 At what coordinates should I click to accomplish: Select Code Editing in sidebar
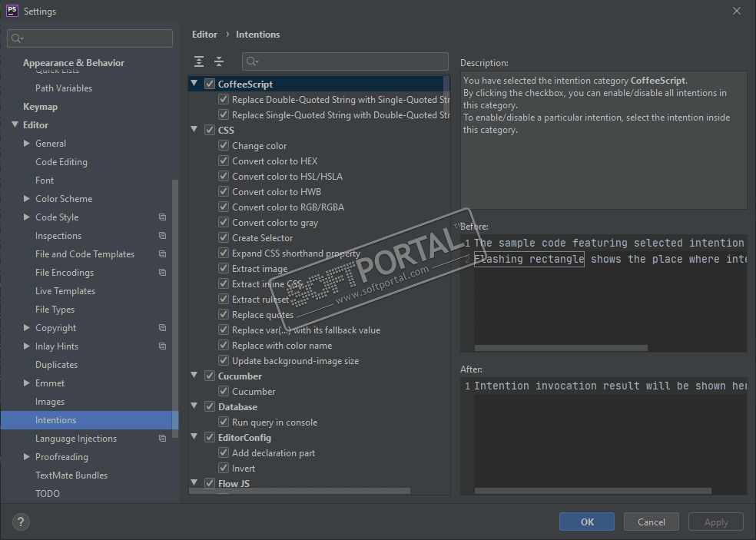click(61, 162)
